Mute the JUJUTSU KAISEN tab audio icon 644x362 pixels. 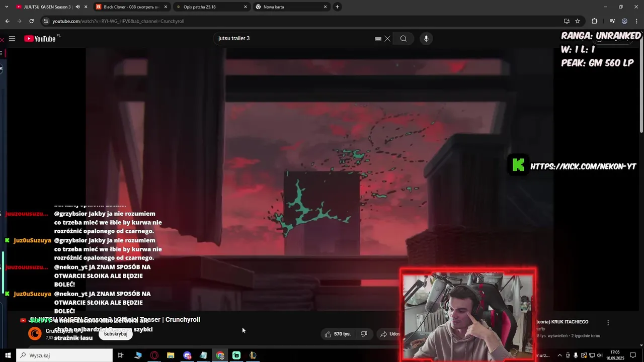point(77,7)
